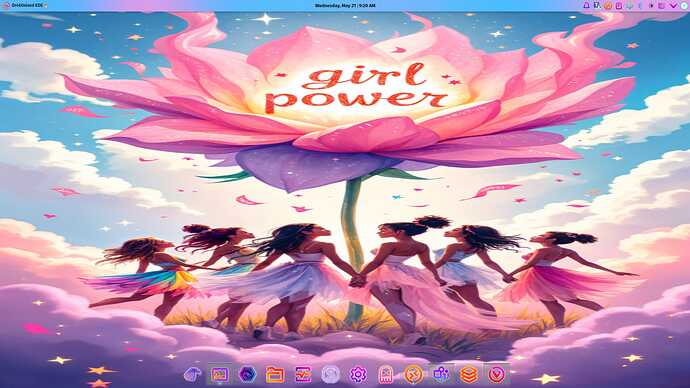Open the pink square tray icon
The width and height of the screenshot is (690, 388).
tap(619, 6)
